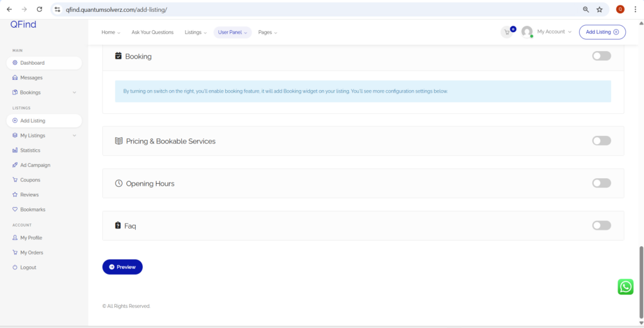The height and width of the screenshot is (328, 644).
Task: Enable the Opening Hours toggle
Action: tap(601, 183)
